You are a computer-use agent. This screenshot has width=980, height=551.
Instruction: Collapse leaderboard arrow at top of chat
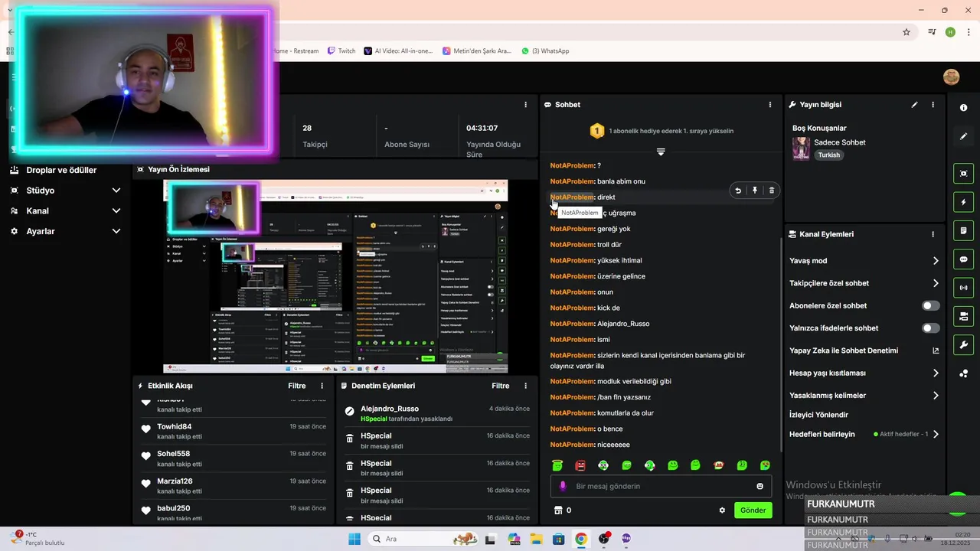(x=661, y=152)
